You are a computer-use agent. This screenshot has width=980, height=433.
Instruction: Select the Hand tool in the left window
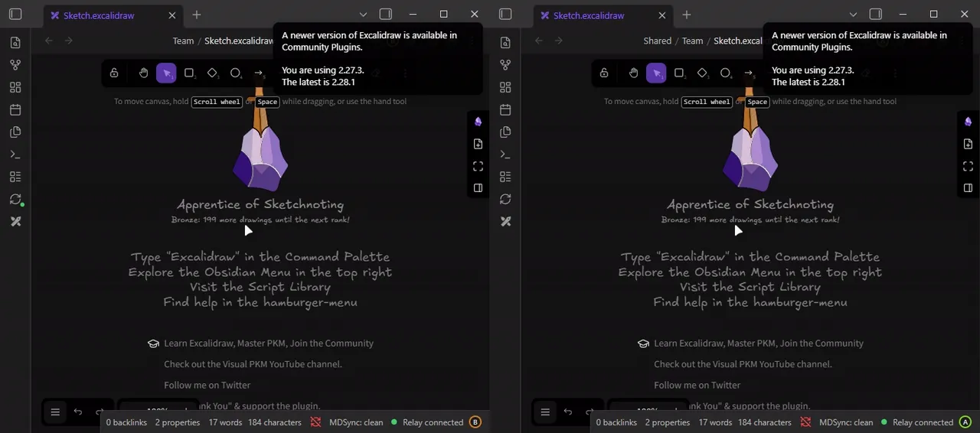pyautogui.click(x=143, y=73)
